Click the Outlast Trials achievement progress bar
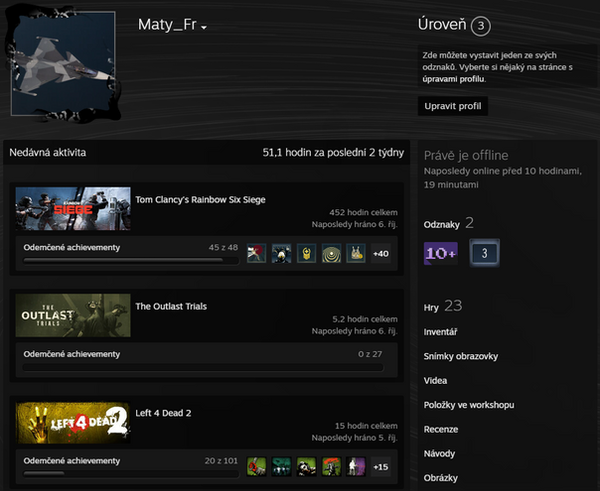This screenshot has width=600, height=491. (203, 367)
